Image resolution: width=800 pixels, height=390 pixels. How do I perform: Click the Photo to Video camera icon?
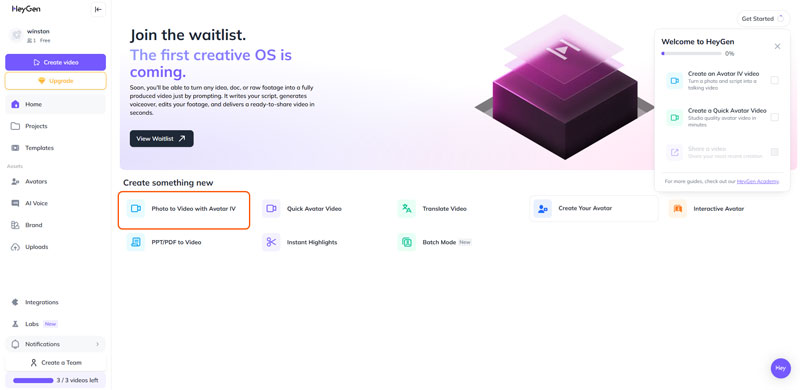136,209
